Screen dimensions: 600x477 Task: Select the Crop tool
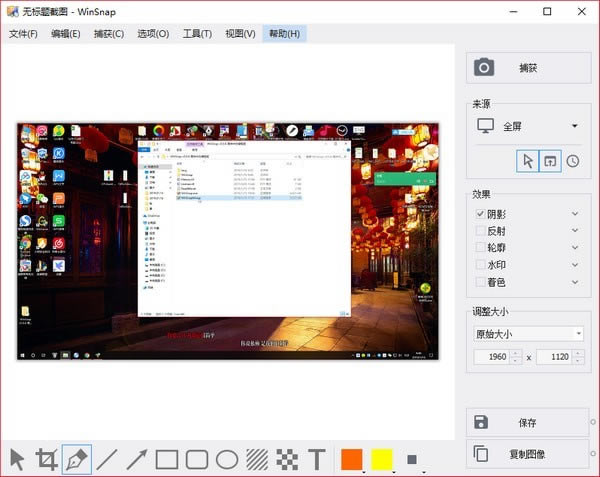point(46,459)
